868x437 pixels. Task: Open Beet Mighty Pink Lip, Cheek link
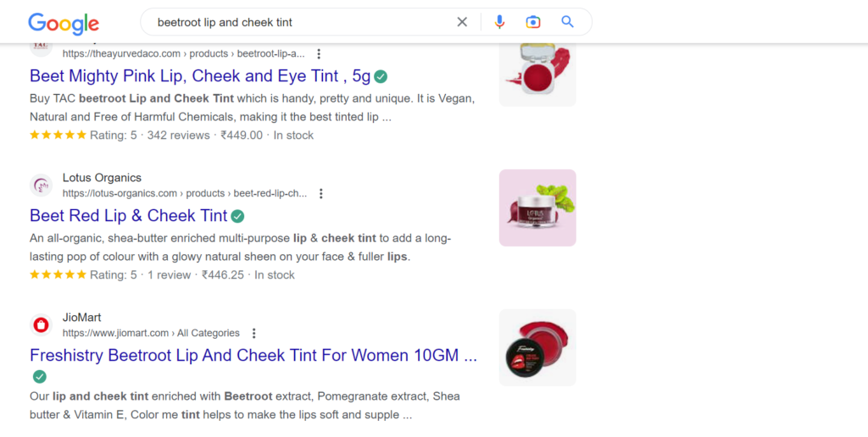coord(200,75)
